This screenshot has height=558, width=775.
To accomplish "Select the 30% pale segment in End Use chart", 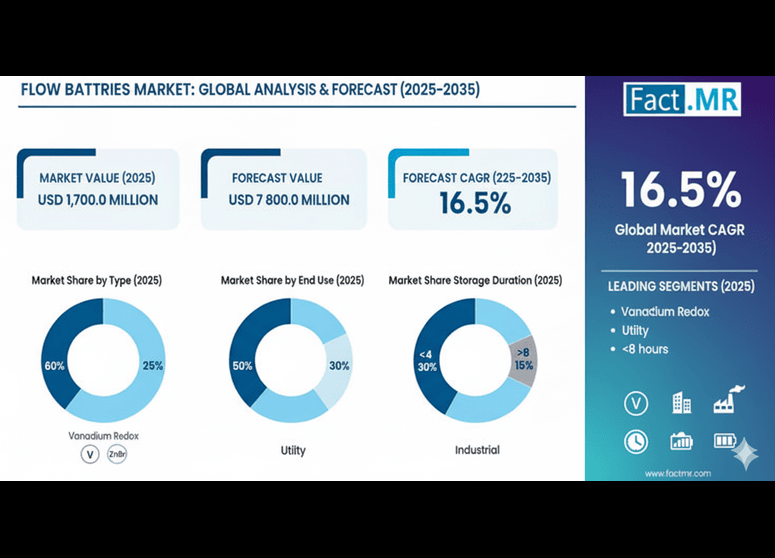I will [x=338, y=366].
